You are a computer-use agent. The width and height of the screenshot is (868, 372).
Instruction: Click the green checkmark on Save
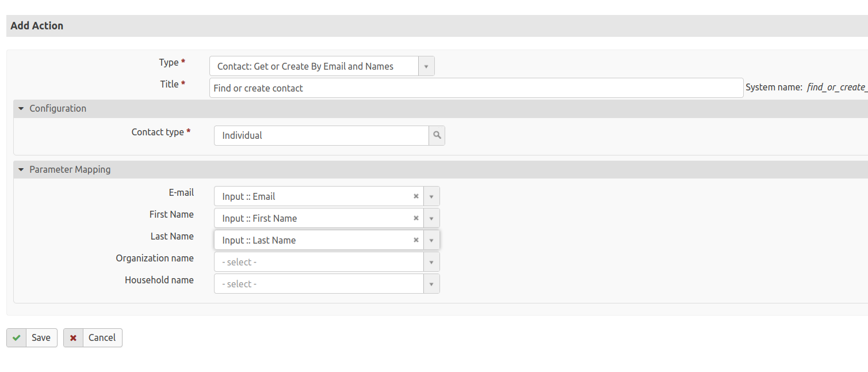pos(17,338)
